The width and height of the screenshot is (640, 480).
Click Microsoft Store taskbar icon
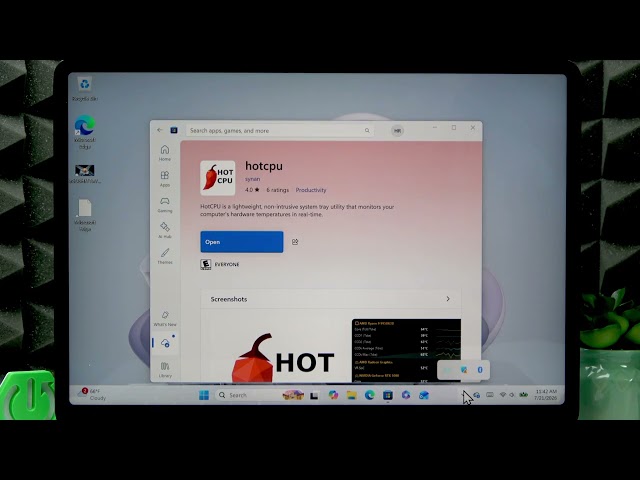tap(387, 395)
